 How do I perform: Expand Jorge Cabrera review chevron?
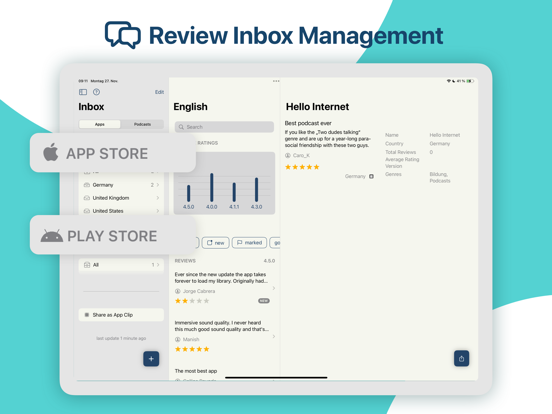pos(274,288)
